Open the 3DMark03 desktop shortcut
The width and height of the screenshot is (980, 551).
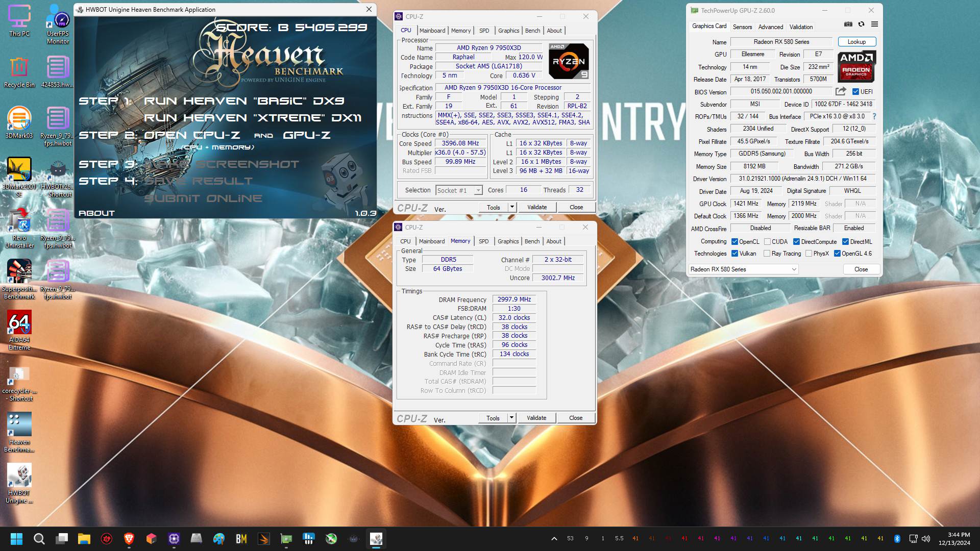19,123
